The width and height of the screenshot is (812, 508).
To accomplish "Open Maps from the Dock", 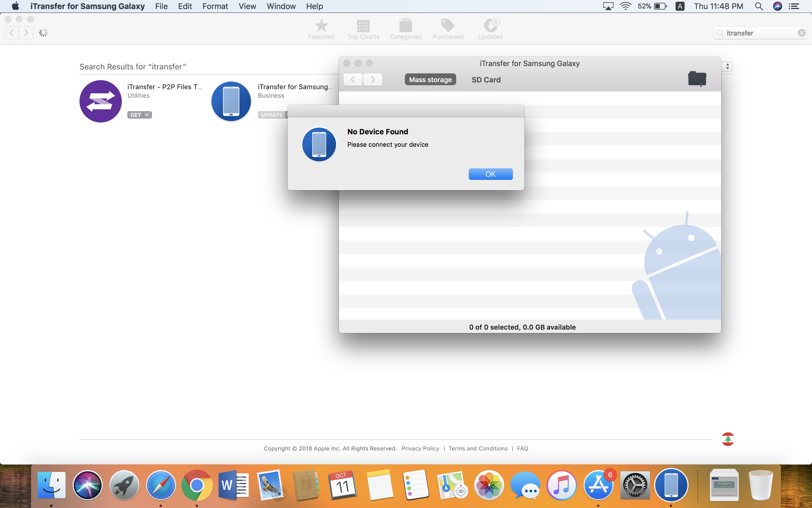I will point(452,485).
